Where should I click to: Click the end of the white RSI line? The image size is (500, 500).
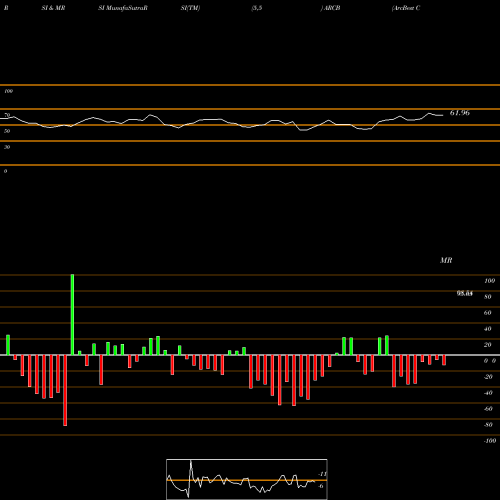443,115
